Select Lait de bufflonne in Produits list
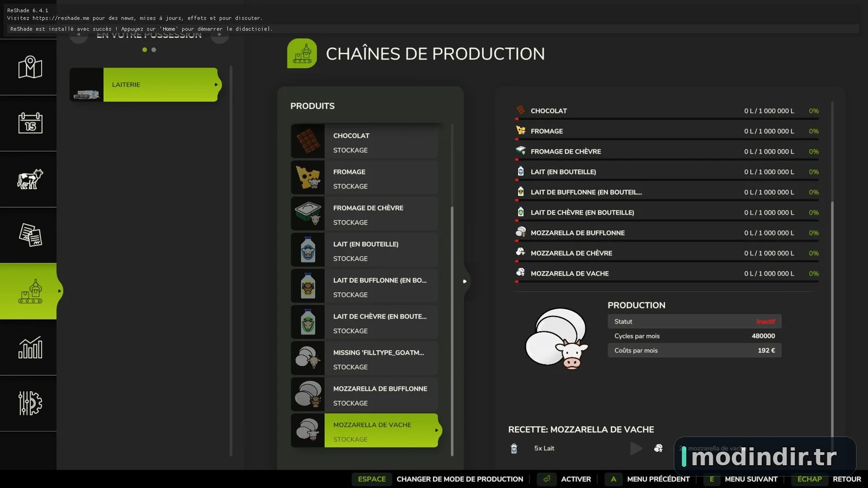Screen dimensions: 868x488 pos(364,286)
